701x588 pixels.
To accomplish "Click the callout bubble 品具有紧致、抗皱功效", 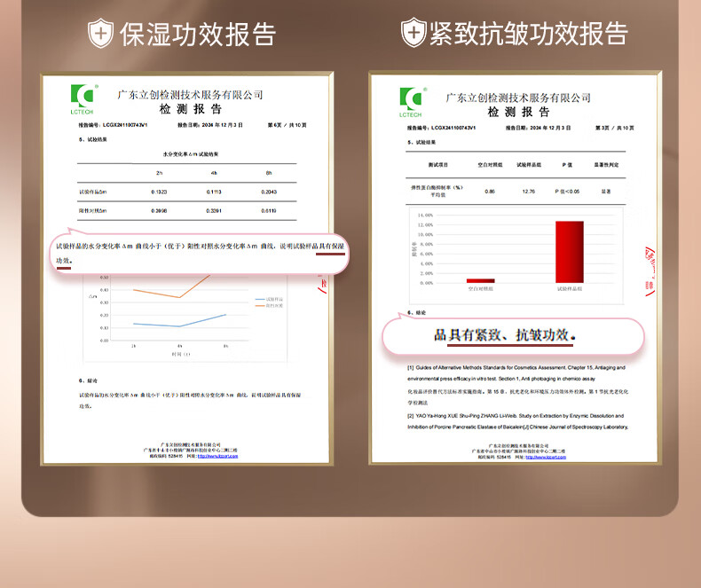I will click(512, 336).
